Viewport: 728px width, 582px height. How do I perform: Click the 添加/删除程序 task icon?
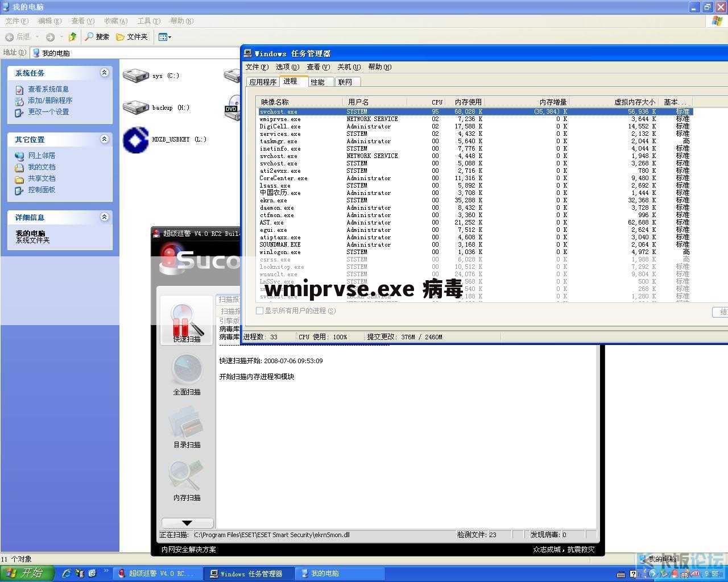19,101
